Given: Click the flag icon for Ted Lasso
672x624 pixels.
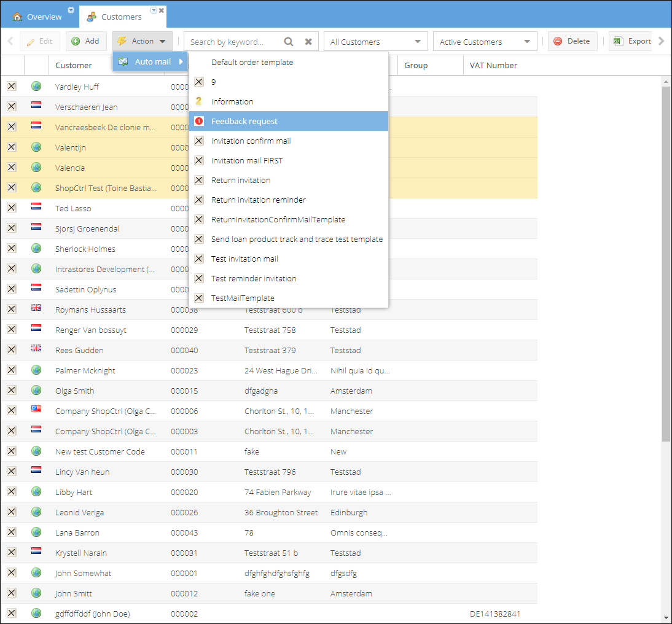Looking at the screenshot, I should [36, 206].
